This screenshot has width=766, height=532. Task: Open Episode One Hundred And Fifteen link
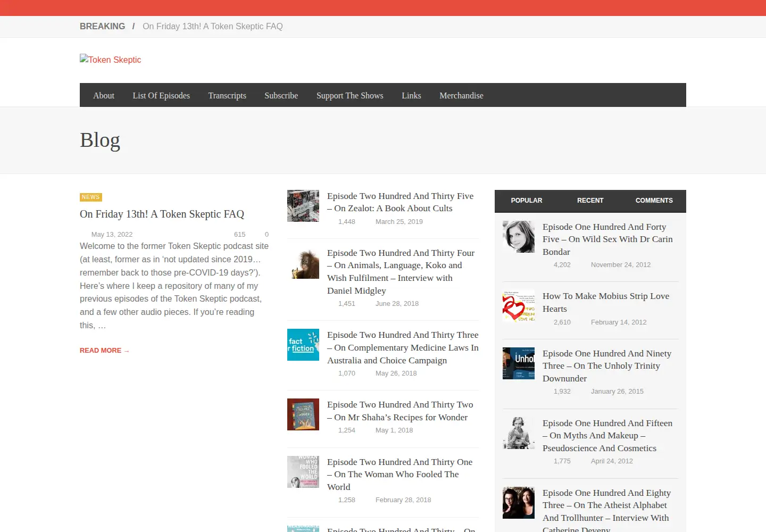[x=607, y=435]
